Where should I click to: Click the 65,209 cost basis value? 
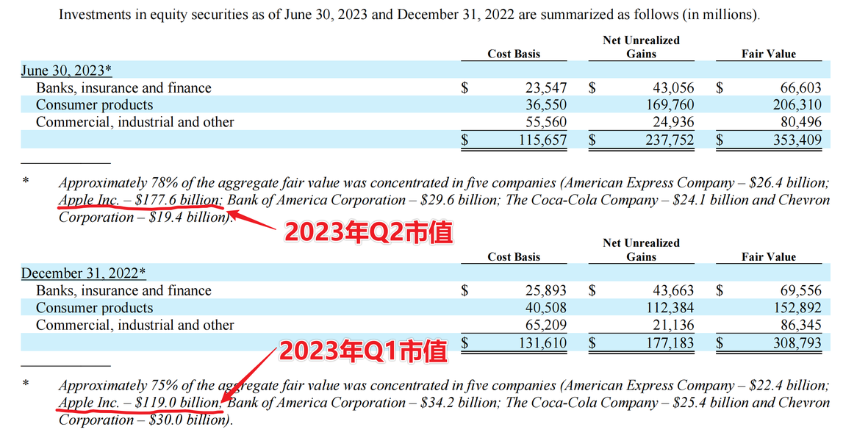coord(546,325)
